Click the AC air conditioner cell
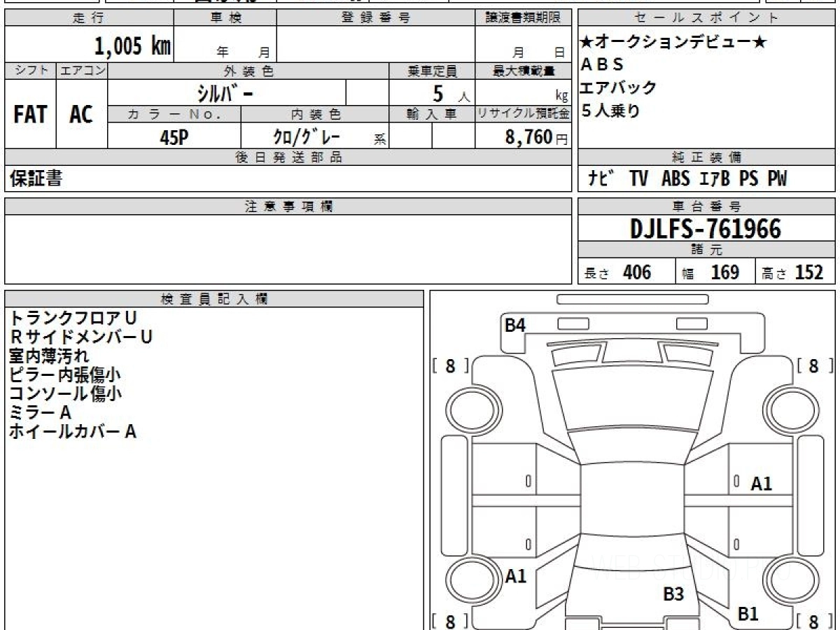This screenshot has height=630, width=840. click(81, 115)
